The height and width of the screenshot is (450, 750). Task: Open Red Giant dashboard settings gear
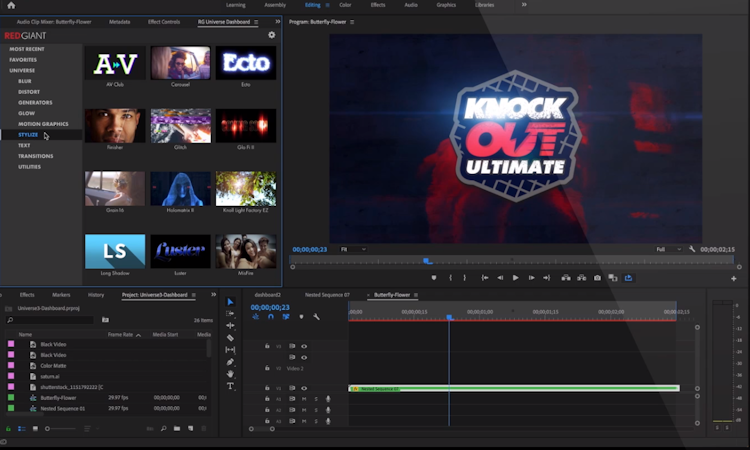pos(271,35)
